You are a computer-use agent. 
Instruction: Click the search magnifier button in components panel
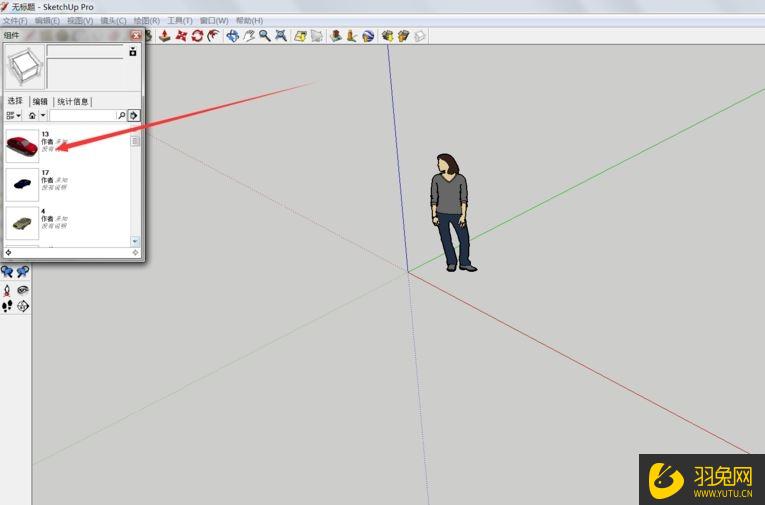pos(122,116)
